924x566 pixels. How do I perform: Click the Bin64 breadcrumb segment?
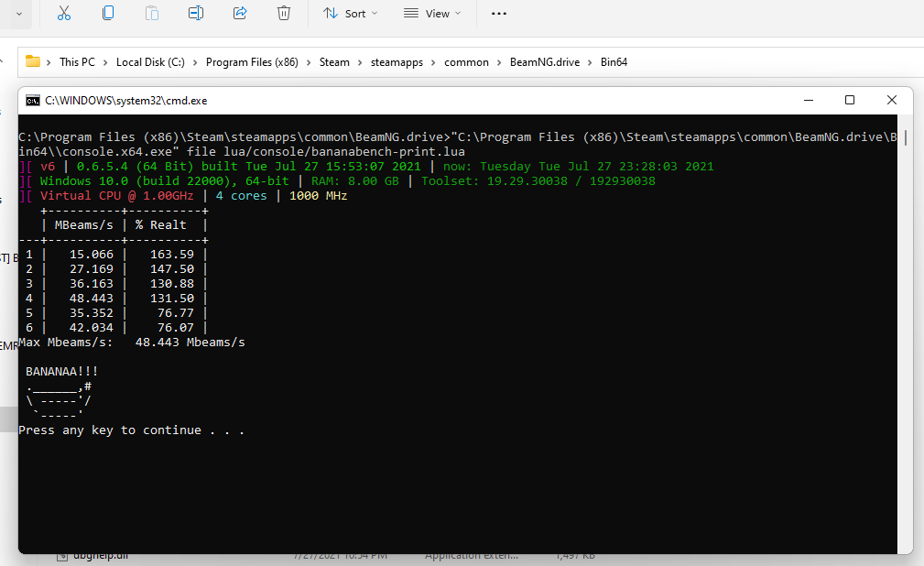pyautogui.click(x=614, y=62)
